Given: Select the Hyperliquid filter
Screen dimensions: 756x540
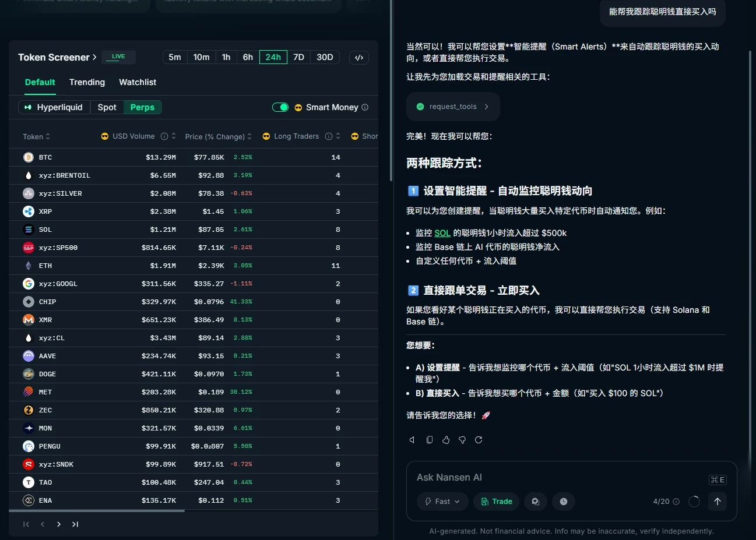Looking at the screenshot, I should 54,107.
